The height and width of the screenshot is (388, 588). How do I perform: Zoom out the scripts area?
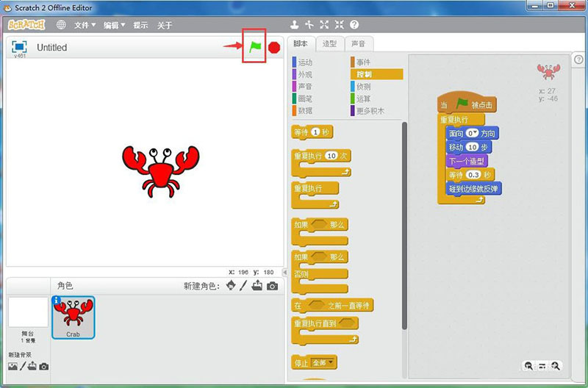528,365
